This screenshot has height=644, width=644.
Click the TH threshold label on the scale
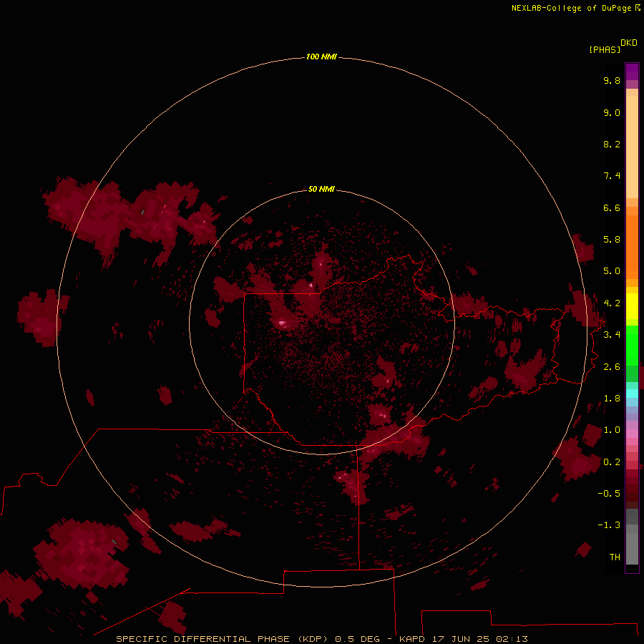coord(615,557)
